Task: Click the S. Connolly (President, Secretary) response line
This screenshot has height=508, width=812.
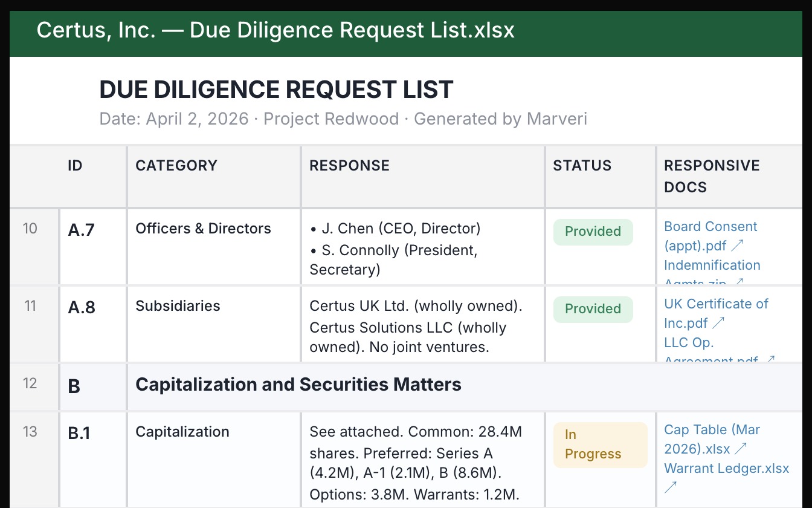Action: (x=393, y=260)
